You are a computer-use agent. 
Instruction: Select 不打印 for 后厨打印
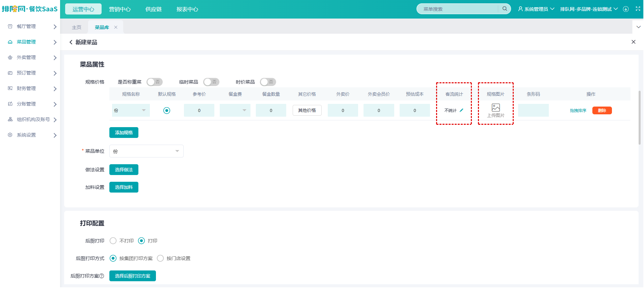tap(113, 241)
